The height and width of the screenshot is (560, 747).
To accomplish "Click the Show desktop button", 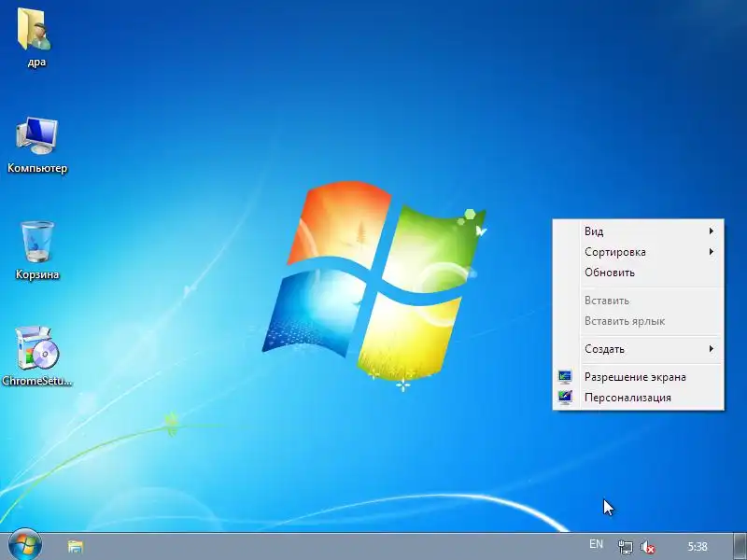I will [x=740, y=546].
